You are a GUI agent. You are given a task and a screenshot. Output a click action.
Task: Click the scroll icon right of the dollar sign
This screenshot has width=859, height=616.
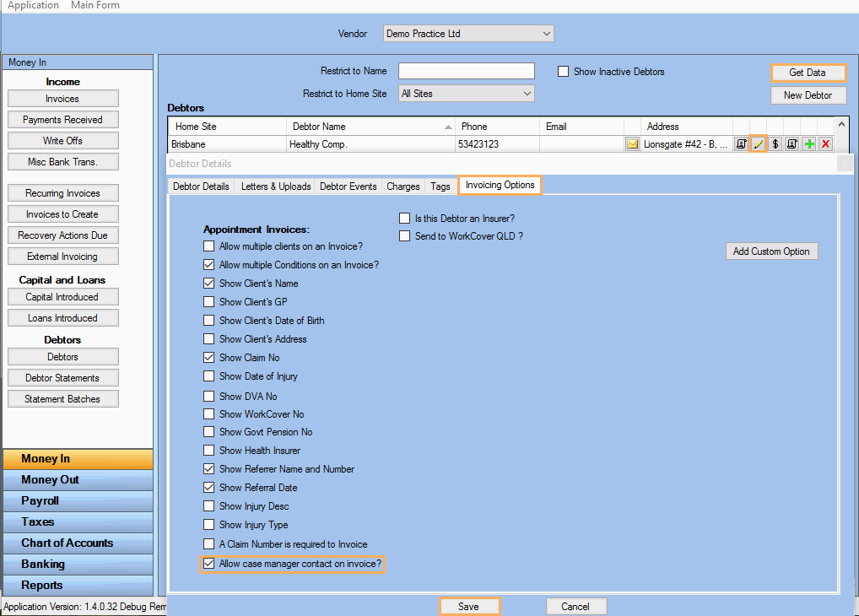click(x=791, y=144)
